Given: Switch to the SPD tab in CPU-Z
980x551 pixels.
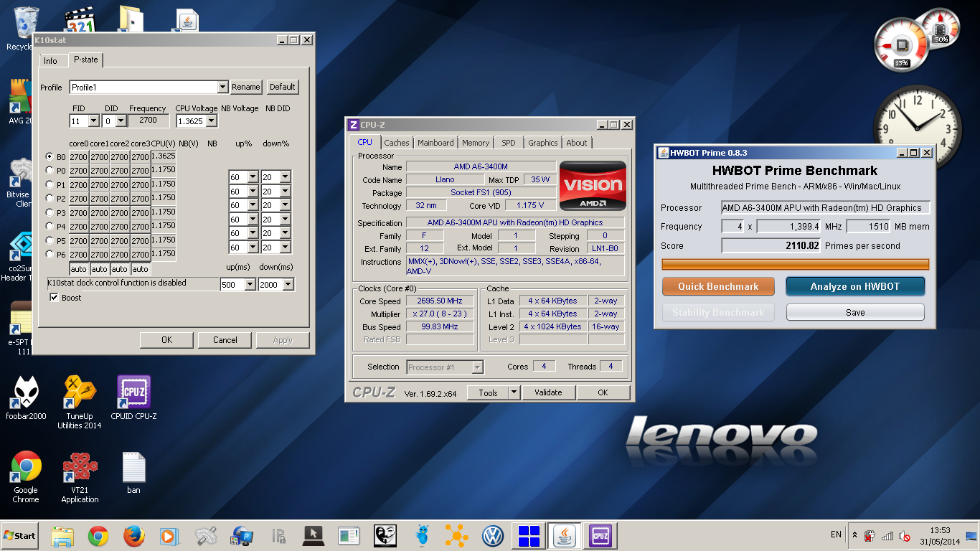Looking at the screenshot, I should (509, 143).
